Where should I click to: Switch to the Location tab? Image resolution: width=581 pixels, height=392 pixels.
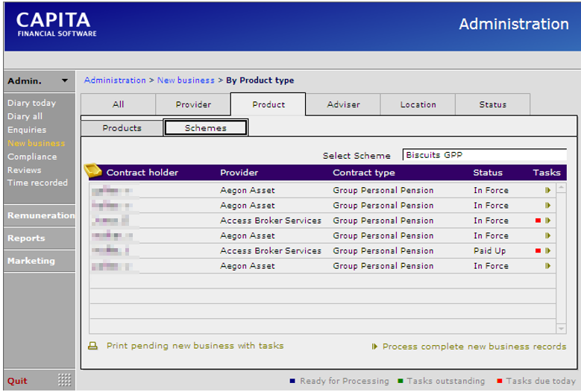418,104
